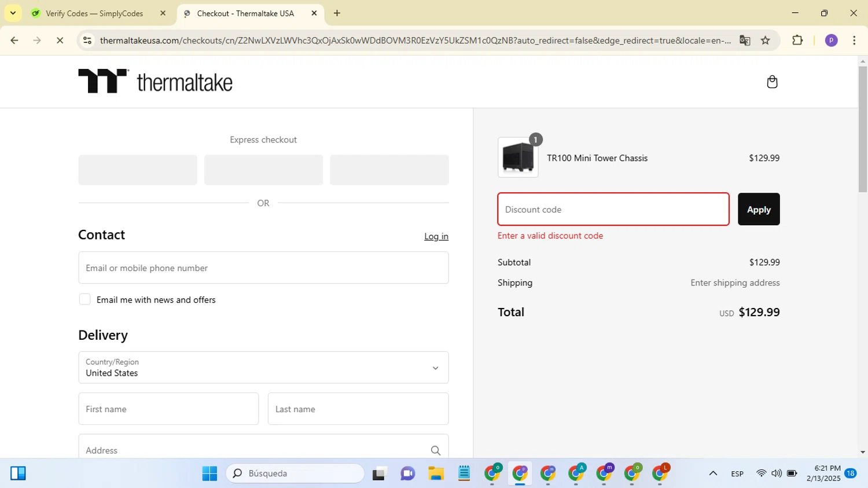Open File Explorer from taskbar
The image size is (868, 488).
coord(436,474)
